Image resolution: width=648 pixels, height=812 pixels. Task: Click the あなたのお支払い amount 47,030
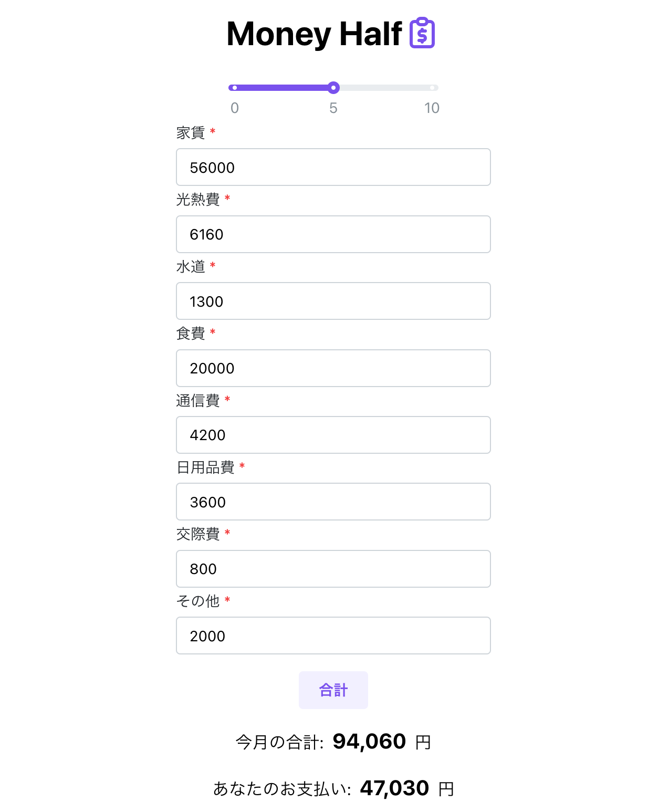point(394,788)
